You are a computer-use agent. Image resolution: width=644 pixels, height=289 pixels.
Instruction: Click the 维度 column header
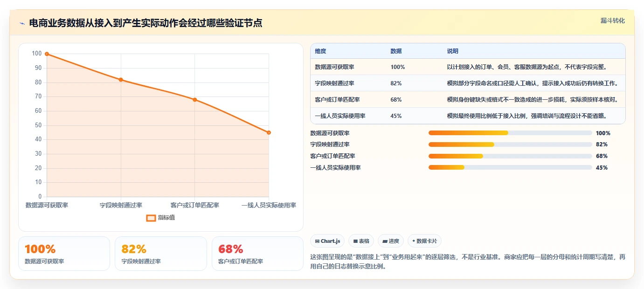(x=320, y=51)
